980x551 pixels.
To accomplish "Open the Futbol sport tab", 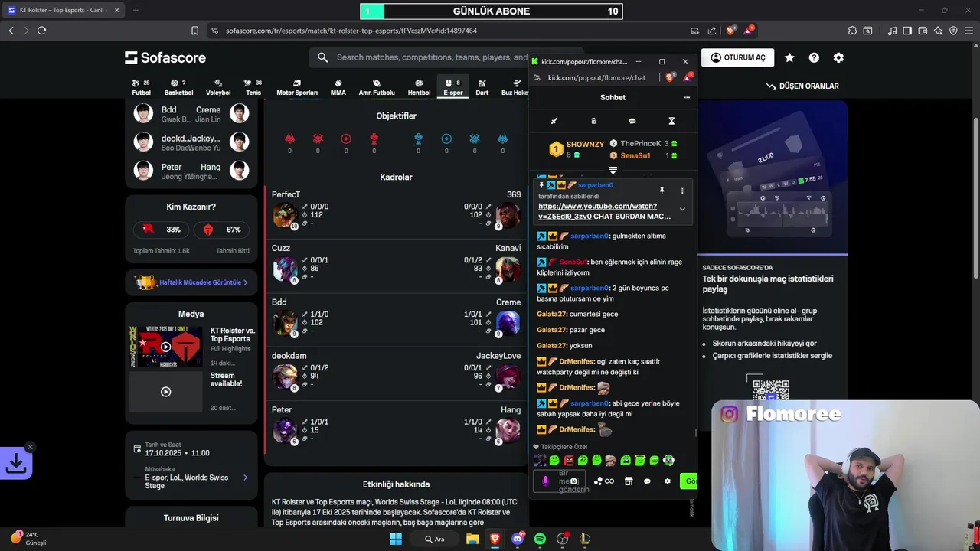I will click(141, 87).
